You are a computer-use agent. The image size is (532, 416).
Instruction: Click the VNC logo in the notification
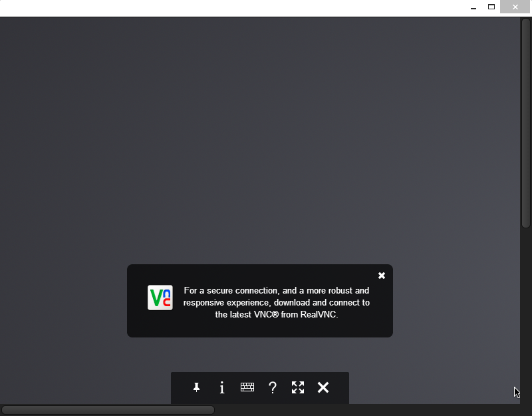(x=160, y=298)
